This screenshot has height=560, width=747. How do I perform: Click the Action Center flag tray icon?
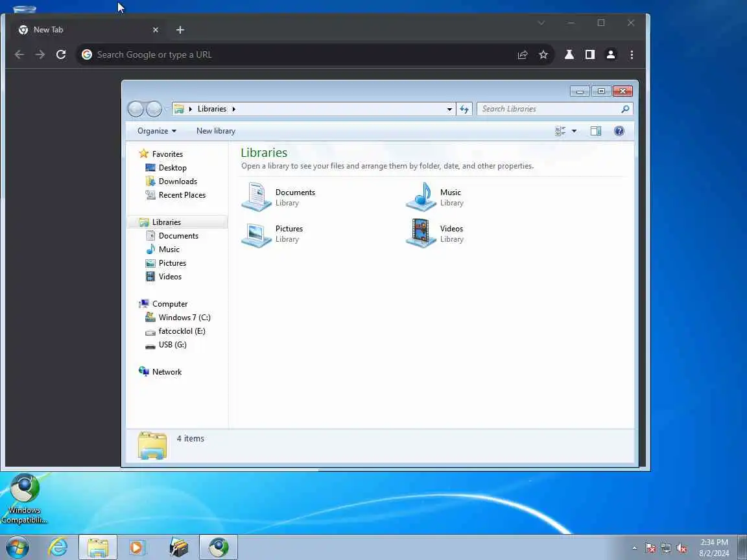(650, 548)
